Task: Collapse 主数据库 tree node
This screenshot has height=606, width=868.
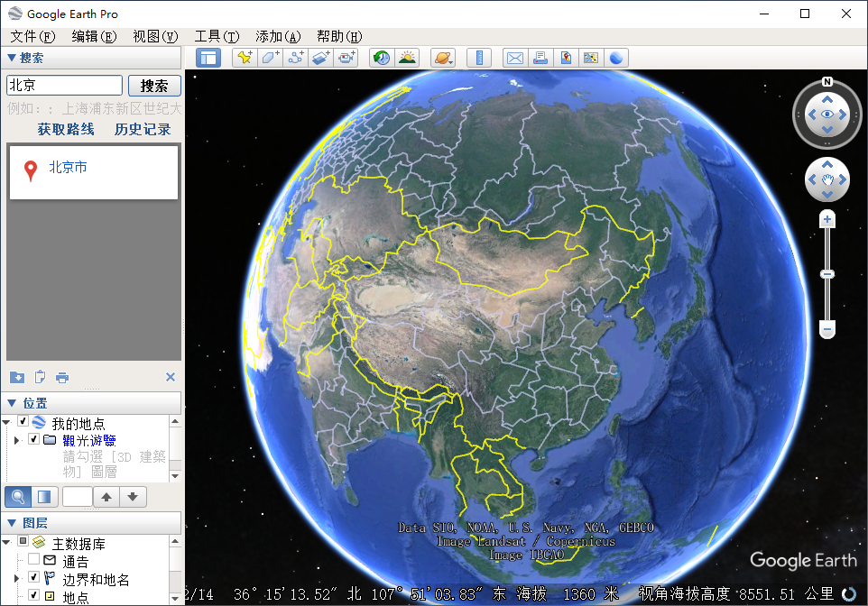Action: click(6, 542)
